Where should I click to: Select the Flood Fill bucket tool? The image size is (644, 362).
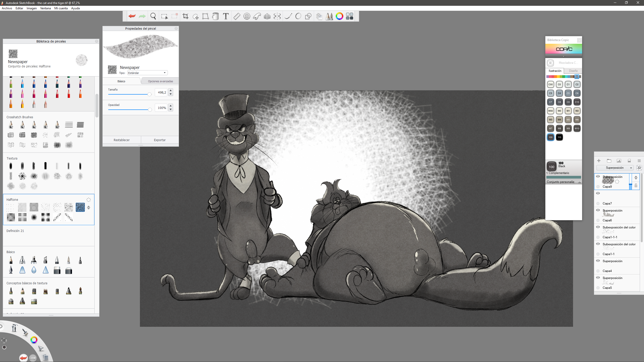[215, 16]
